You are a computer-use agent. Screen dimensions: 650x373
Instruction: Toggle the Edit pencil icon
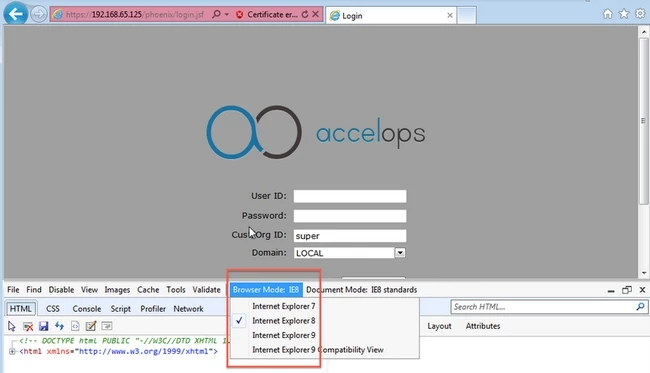click(x=91, y=326)
